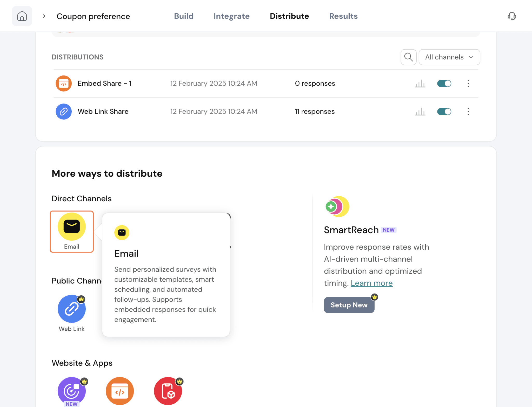Turn off the Web Link Share toggle

coord(444,112)
